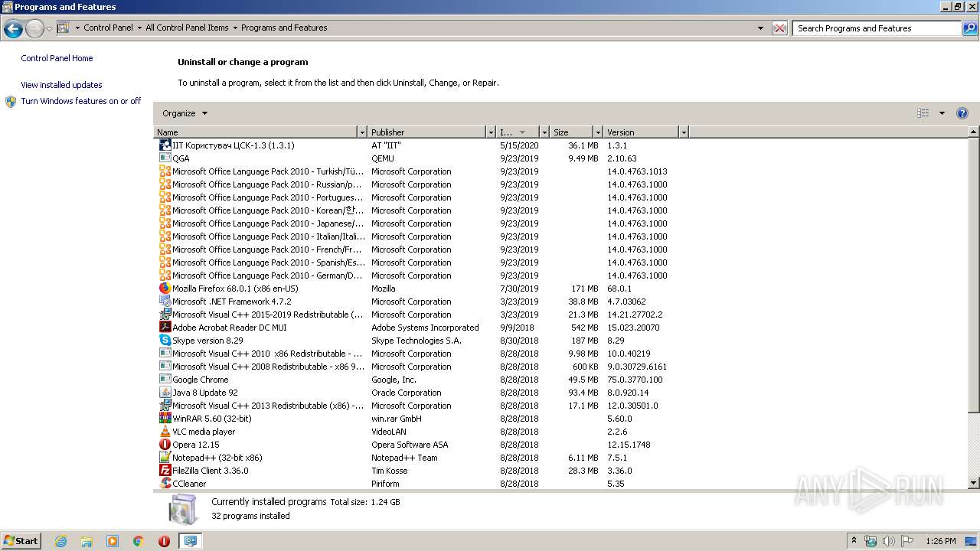Navigate to All Control Panel Items breadcrumb

pyautogui.click(x=187, y=28)
